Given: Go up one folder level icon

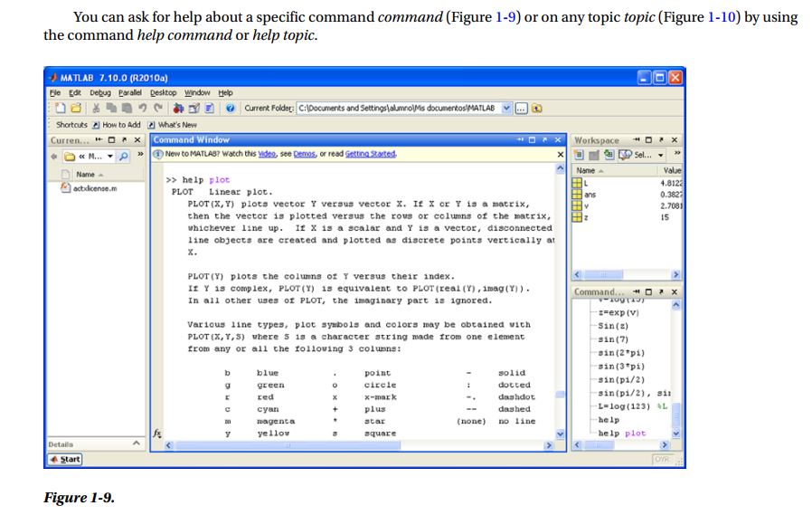Looking at the screenshot, I should coord(537,108).
